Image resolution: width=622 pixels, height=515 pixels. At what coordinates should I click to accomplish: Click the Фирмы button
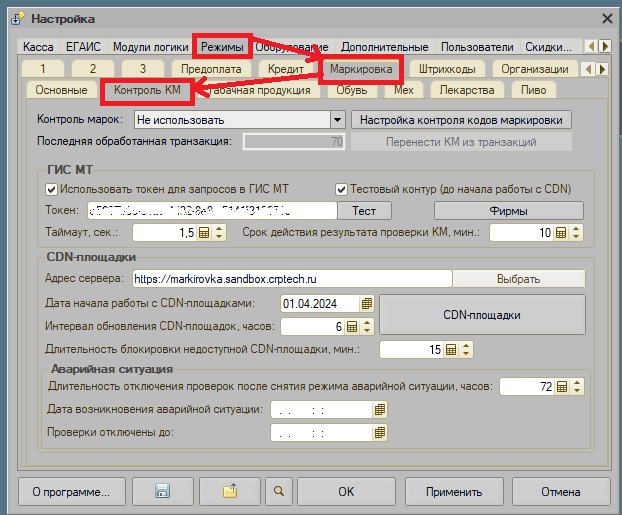tap(509, 211)
